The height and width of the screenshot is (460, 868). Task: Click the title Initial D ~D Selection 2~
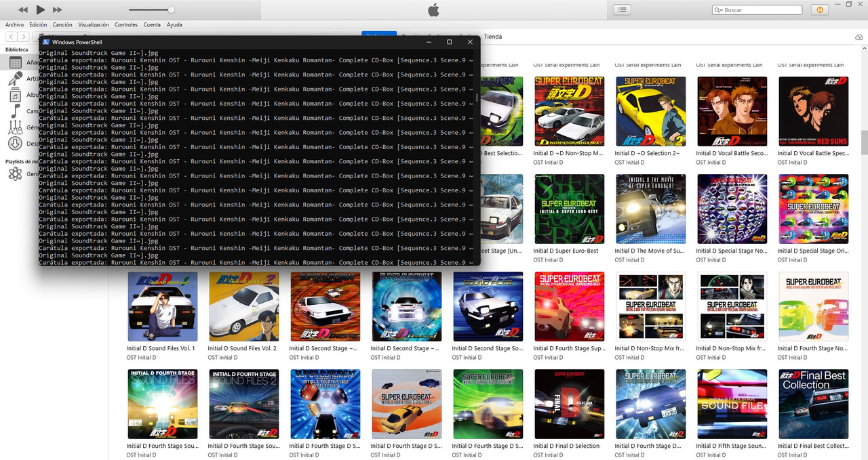click(647, 153)
